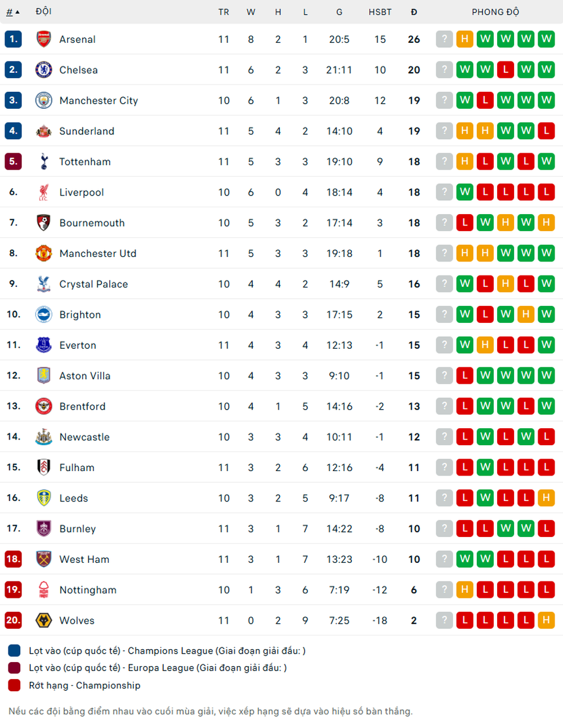Click the Arsenal club crest

coord(43,39)
